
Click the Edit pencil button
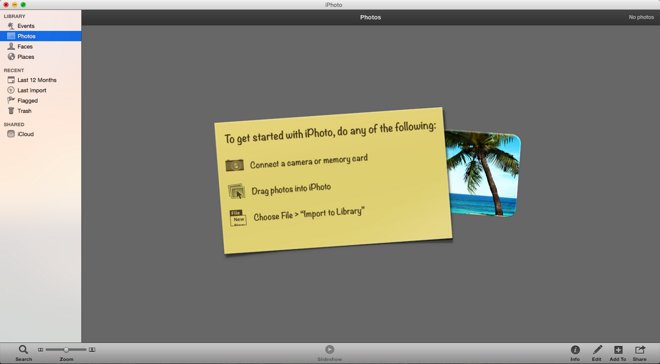(597, 350)
